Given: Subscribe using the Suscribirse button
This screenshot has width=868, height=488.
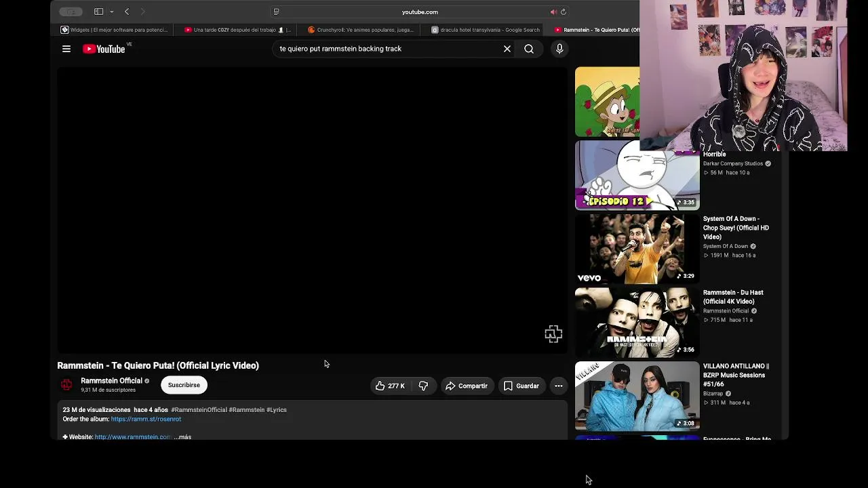Looking at the screenshot, I should tap(184, 385).
